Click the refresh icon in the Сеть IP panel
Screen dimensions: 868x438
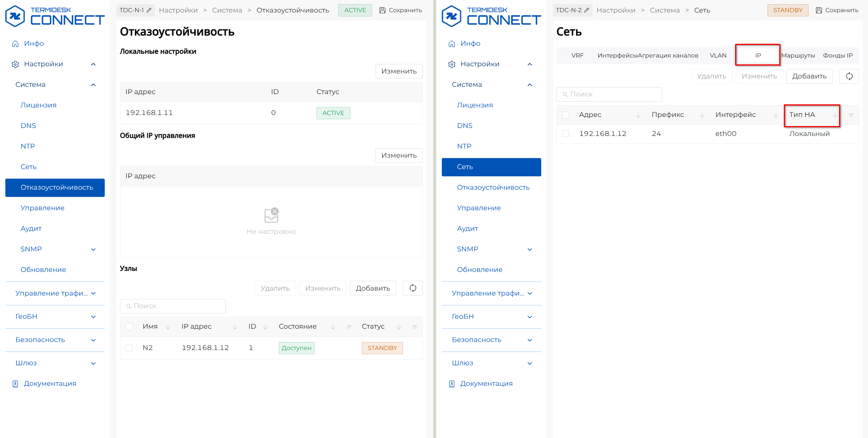849,76
